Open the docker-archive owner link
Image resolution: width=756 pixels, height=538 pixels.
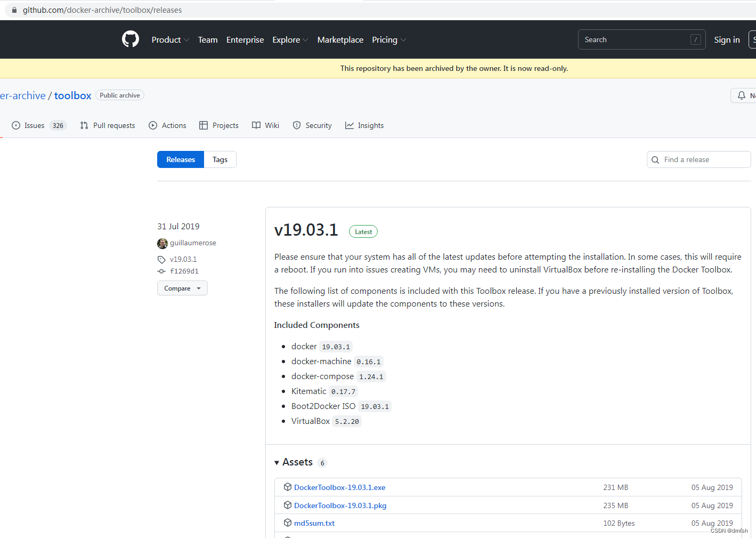[23, 95]
